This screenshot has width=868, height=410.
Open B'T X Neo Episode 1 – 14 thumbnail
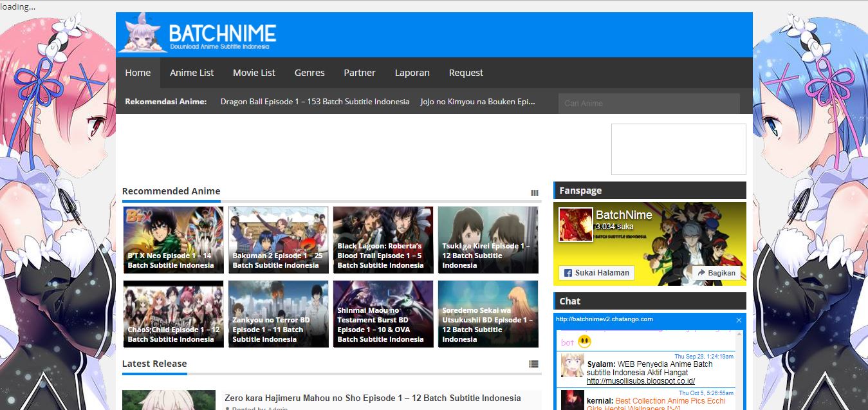(174, 240)
